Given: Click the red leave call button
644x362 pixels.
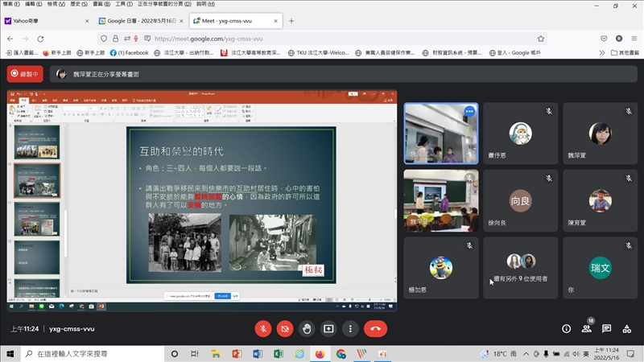Looking at the screenshot, I should [375, 328].
